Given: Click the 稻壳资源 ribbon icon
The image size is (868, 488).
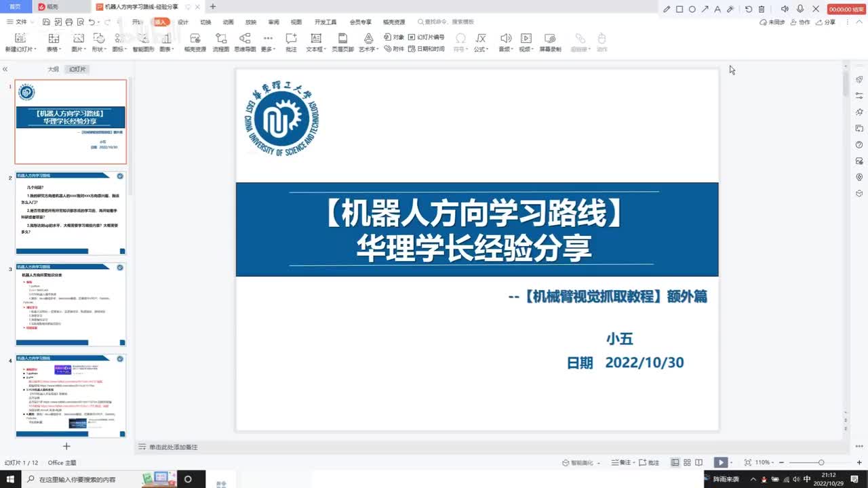Looking at the screenshot, I should tap(195, 43).
